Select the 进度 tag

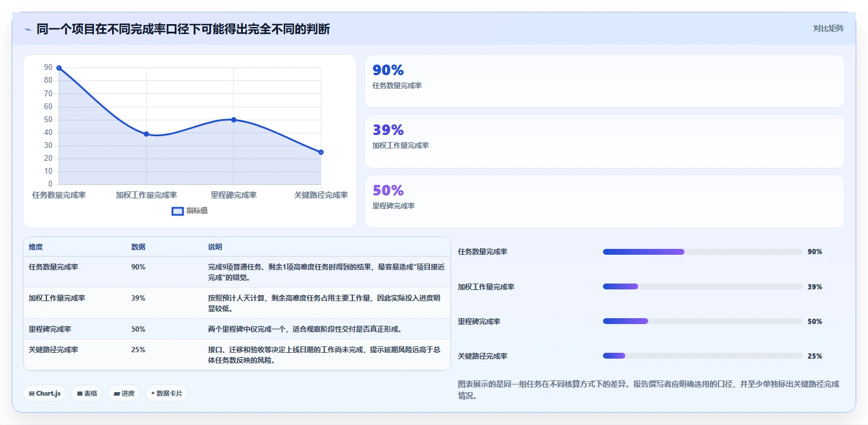coord(124,393)
